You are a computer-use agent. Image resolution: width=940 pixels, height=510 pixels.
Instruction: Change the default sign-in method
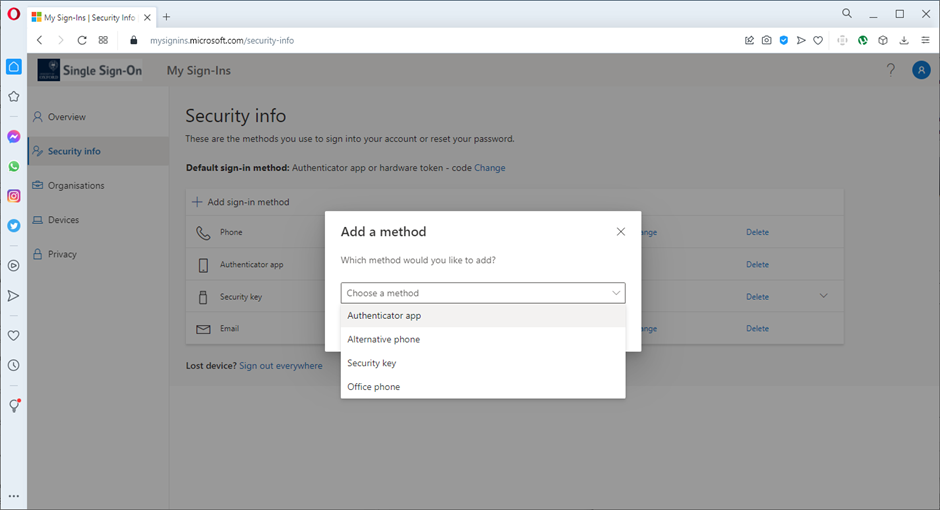(x=489, y=168)
